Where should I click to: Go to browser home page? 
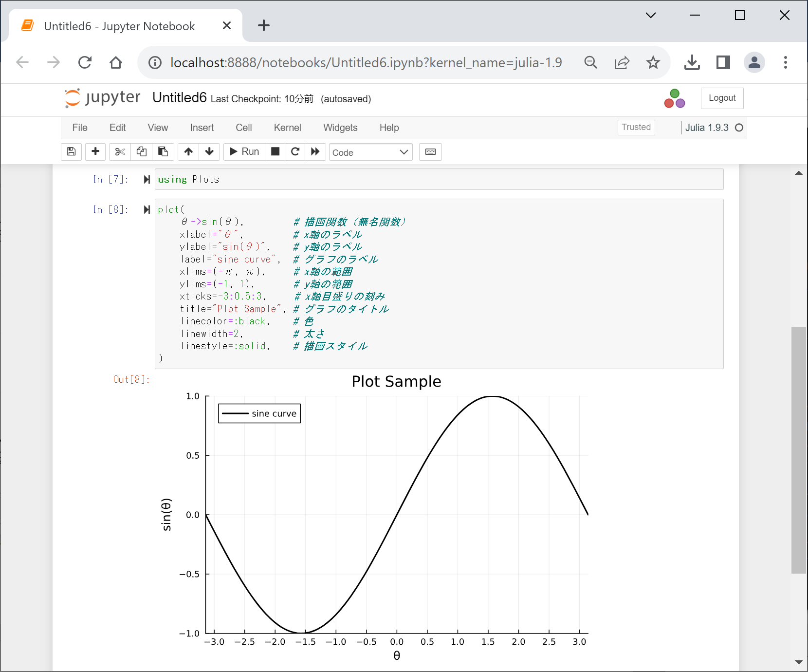[116, 62]
